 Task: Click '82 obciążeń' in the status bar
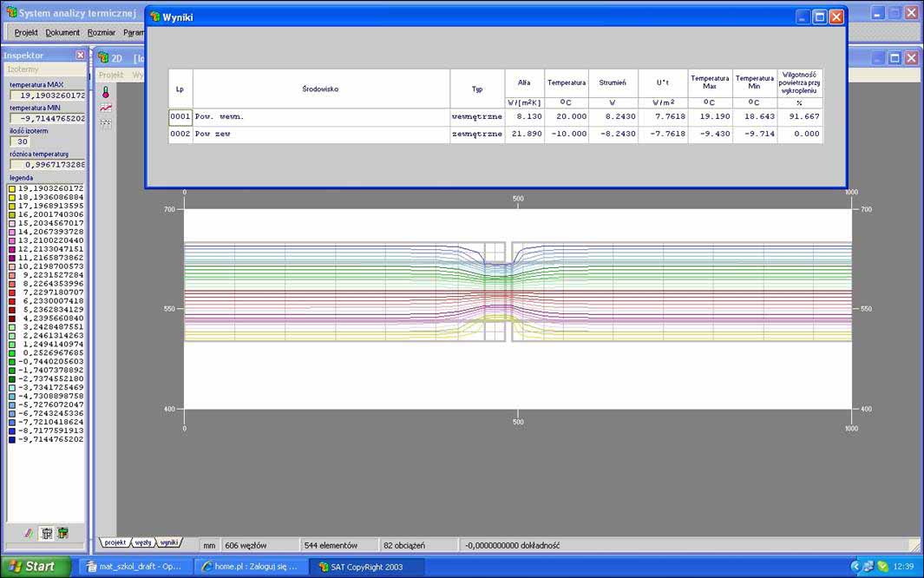[x=404, y=546]
